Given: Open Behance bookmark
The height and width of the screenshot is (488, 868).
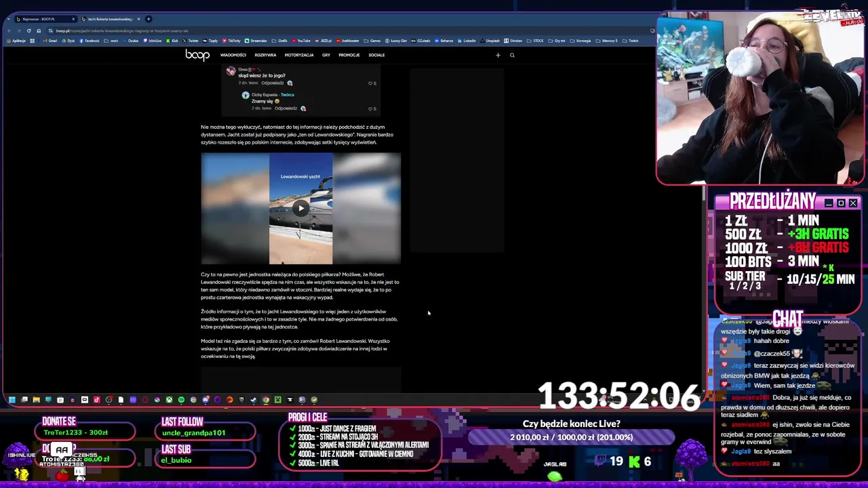Looking at the screenshot, I should [443, 41].
